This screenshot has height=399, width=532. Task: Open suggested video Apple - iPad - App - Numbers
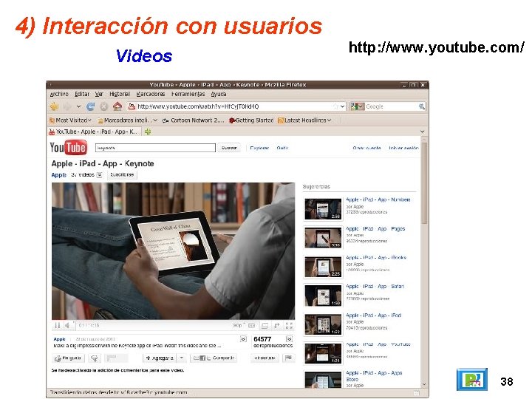(378, 199)
